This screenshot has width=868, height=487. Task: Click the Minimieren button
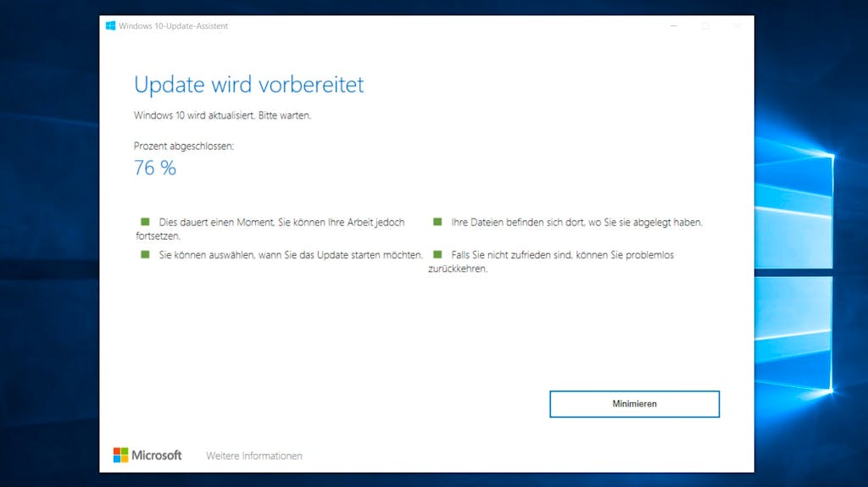click(x=634, y=404)
